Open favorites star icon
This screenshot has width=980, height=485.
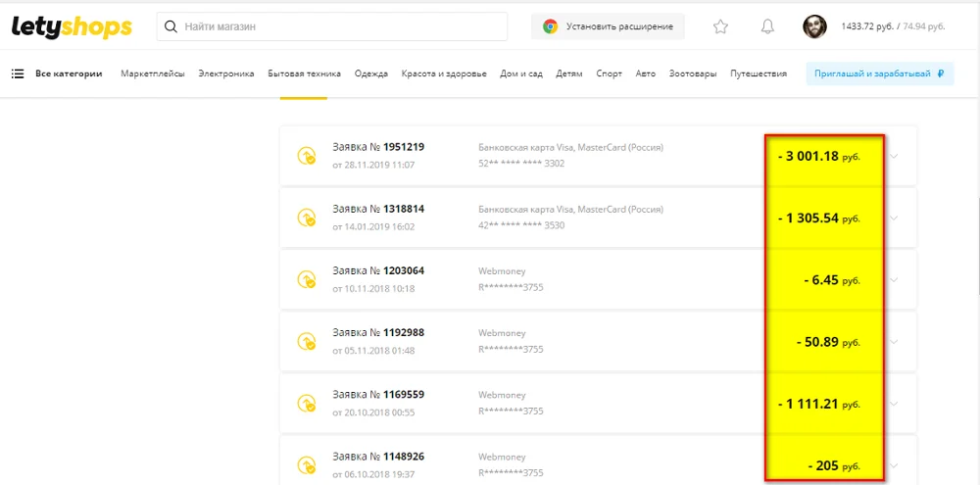click(x=720, y=26)
